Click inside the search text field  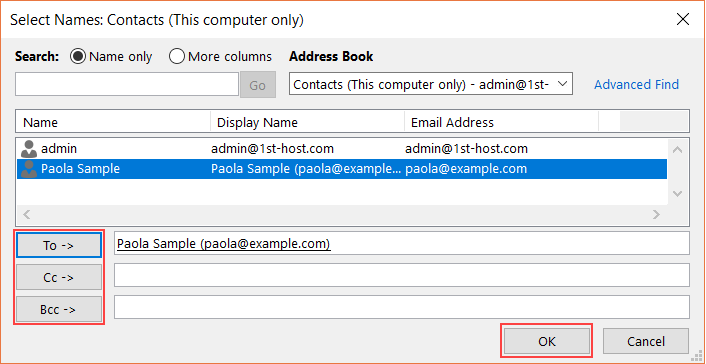(x=127, y=84)
